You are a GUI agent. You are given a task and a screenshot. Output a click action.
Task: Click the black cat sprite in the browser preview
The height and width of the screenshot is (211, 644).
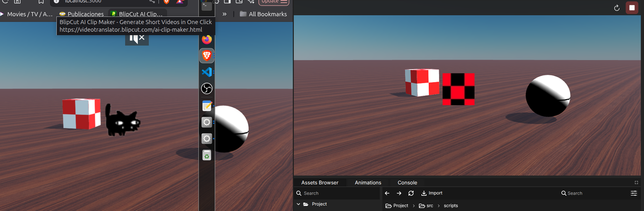point(122,120)
